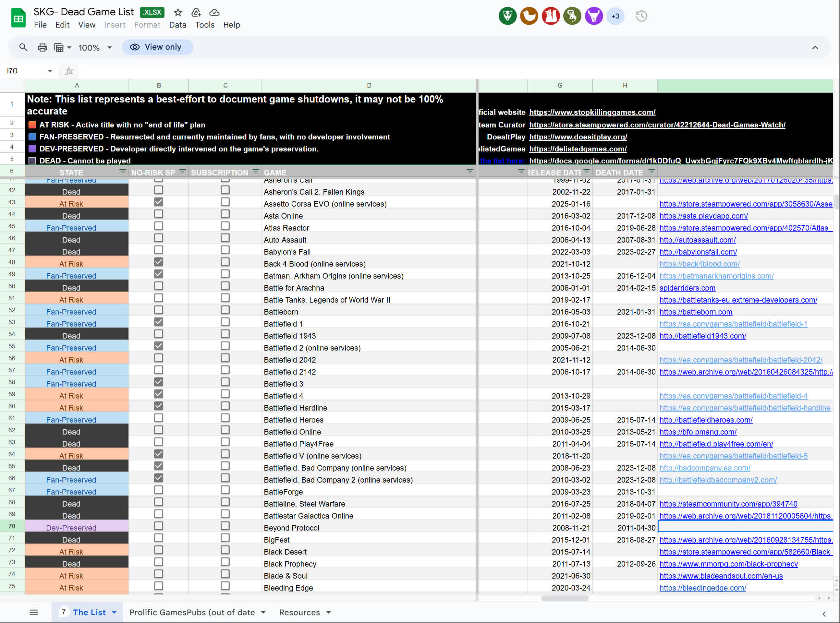Click the cloud document status icon
840x623 pixels.
(x=214, y=12)
